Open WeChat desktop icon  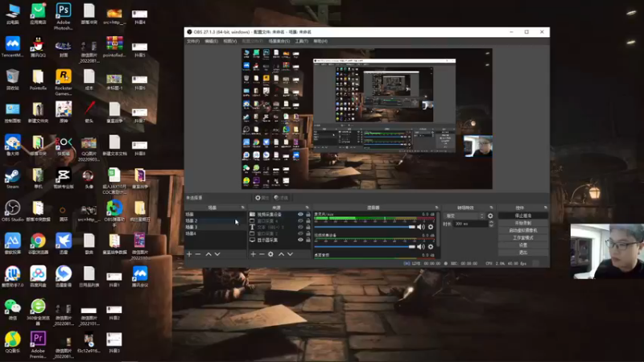coord(13,310)
